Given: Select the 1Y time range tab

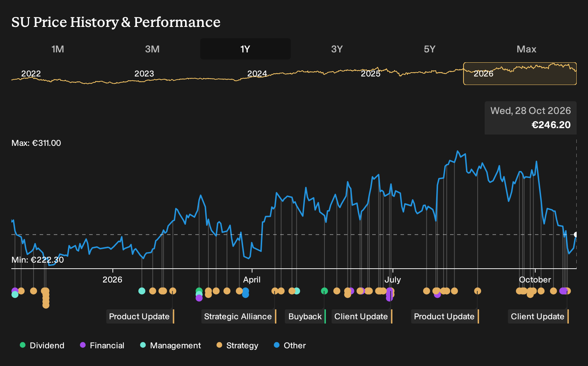Looking at the screenshot, I should (246, 49).
